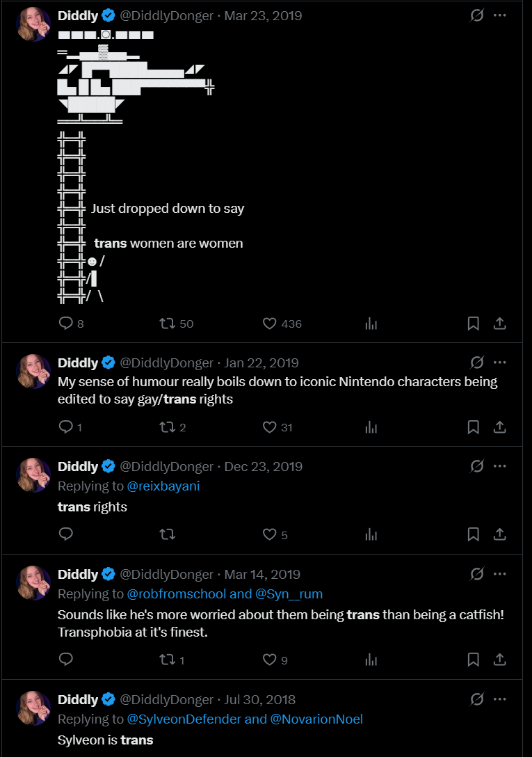Like the tweet with 436 likes
532x757 pixels.
(270, 324)
